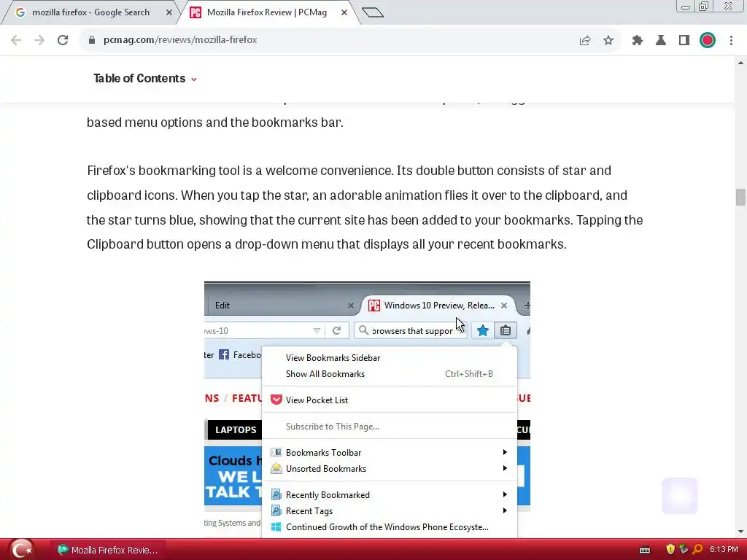Open Chrome three-dot menu
The width and height of the screenshot is (747, 560).
pyautogui.click(x=731, y=41)
